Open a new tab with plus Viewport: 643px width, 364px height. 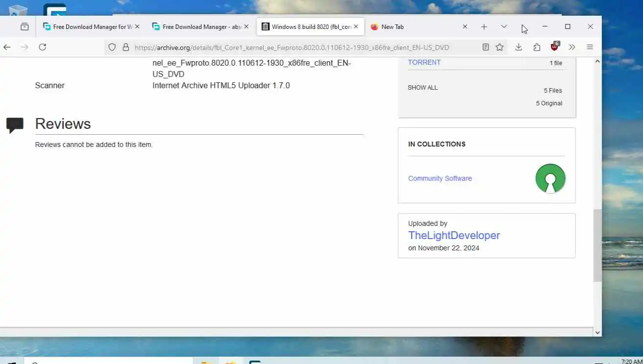pyautogui.click(x=484, y=27)
